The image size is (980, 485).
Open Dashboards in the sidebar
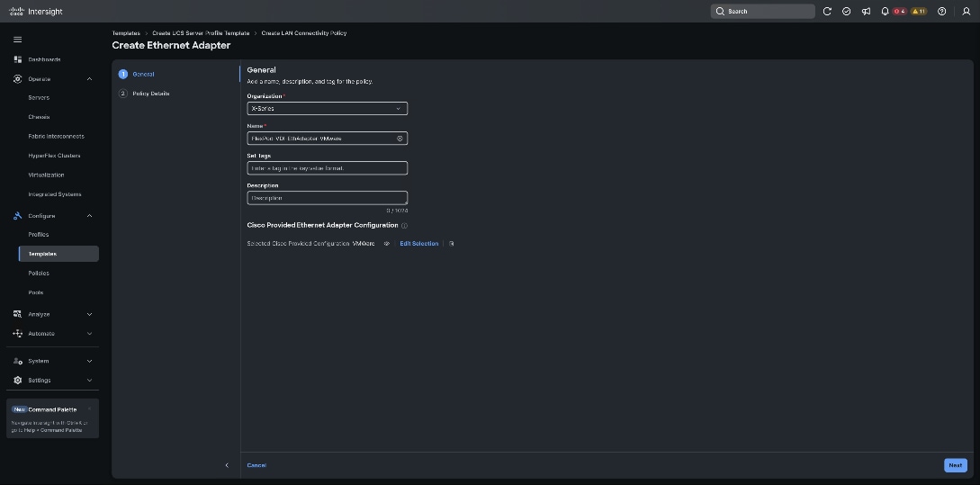click(44, 59)
